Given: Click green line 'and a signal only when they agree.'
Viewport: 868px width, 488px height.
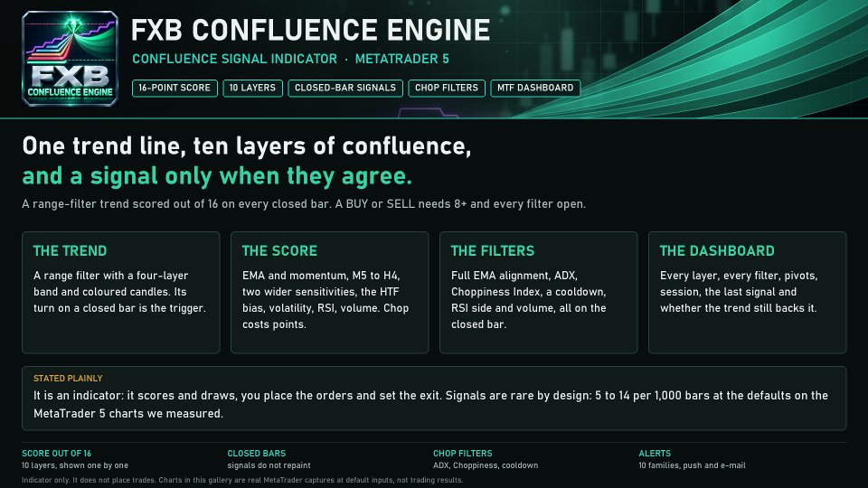Looking at the screenshot, I should point(217,176).
